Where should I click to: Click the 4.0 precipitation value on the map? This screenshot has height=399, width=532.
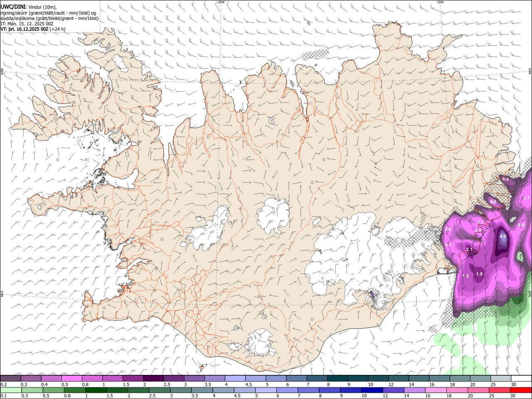tap(503, 236)
